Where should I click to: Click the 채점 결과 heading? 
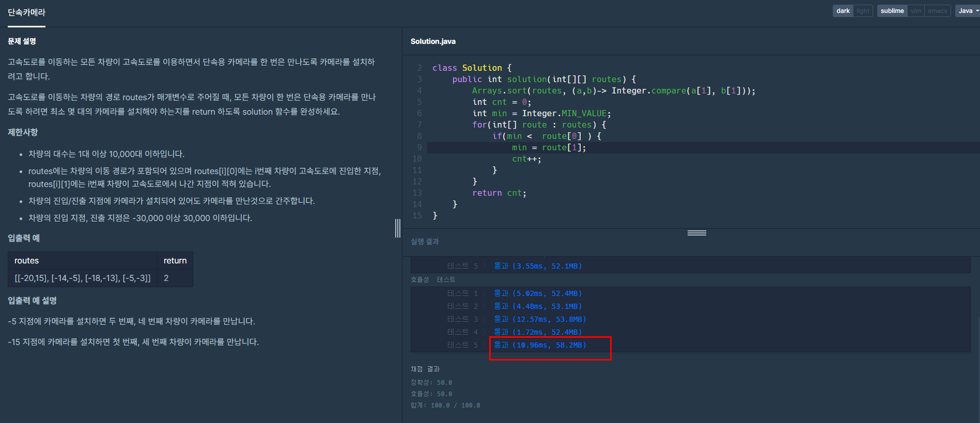(425, 369)
